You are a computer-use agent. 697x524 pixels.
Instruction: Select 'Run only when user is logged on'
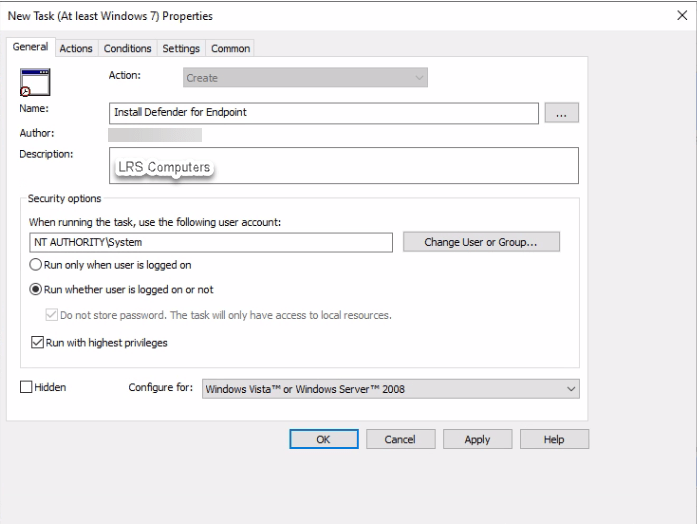tap(36, 265)
